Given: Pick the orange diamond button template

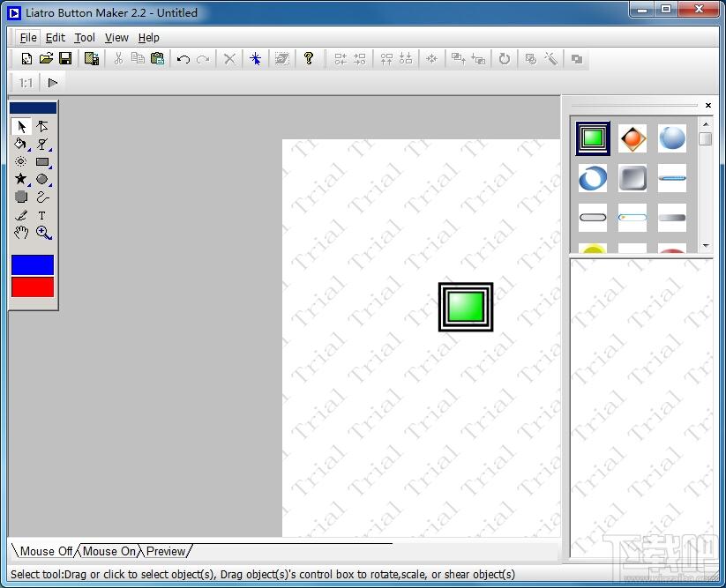Looking at the screenshot, I should 632,138.
